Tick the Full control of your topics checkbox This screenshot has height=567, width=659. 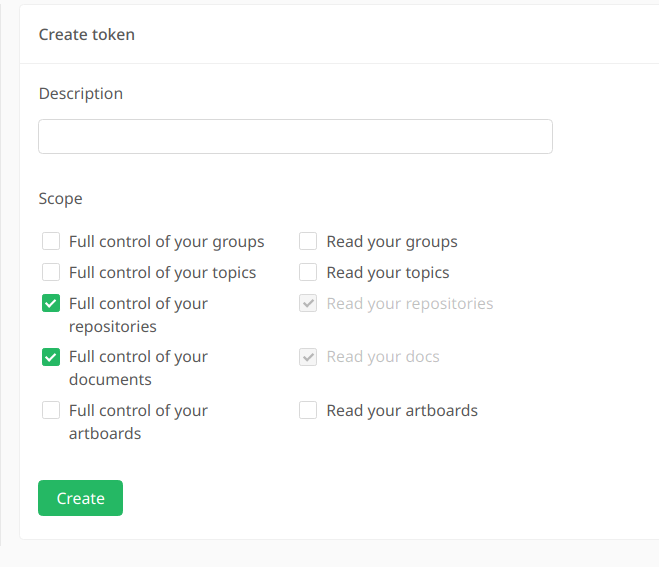[51, 272]
